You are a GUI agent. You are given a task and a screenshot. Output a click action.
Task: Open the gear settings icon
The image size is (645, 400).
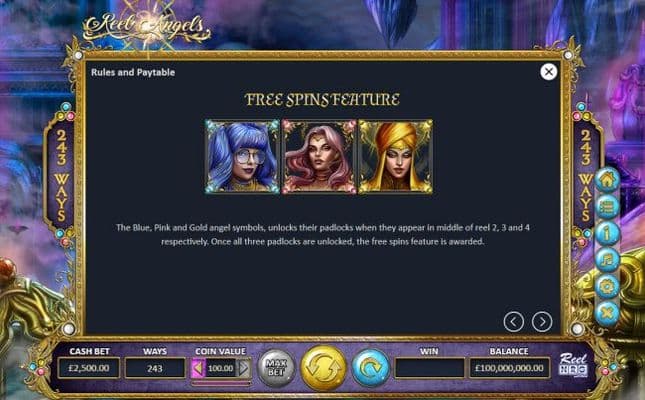(x=607, y=286)
